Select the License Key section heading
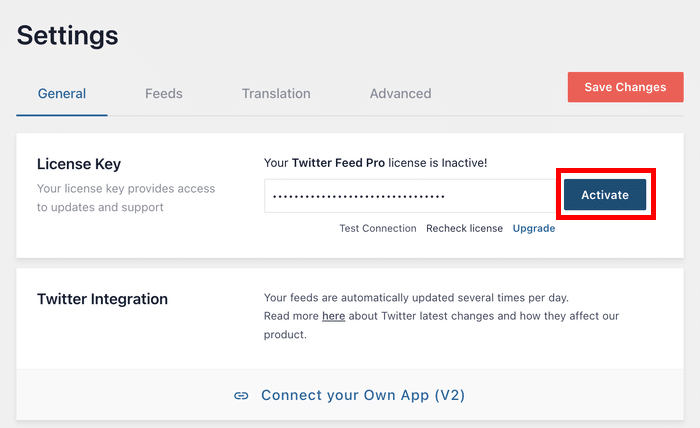 point(79,164)
